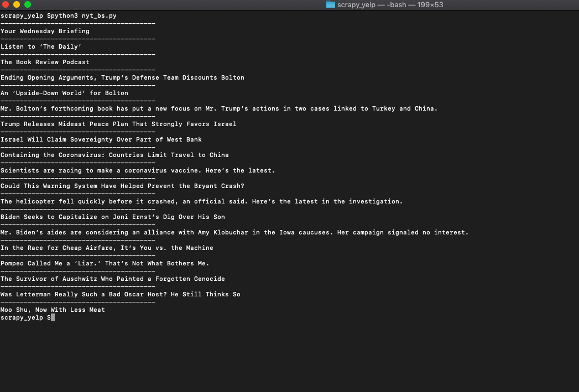Click the Auschwitz survivor headline
Screen dimensions: 579x392
click(x=112, y=279)
